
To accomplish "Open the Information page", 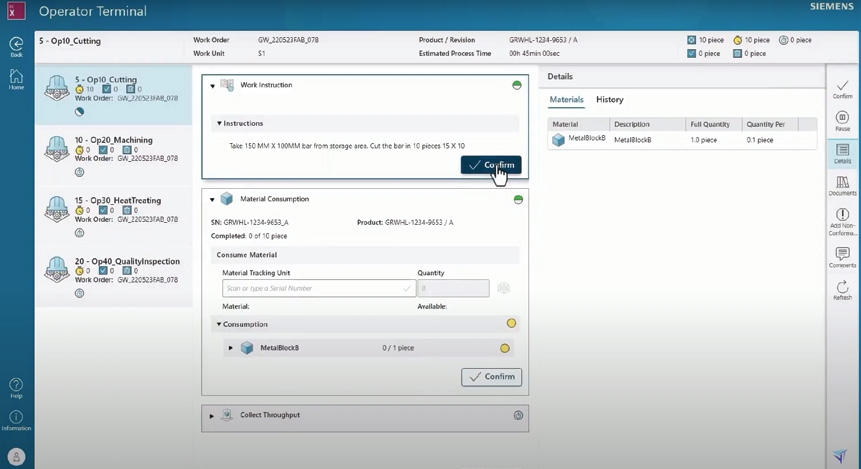I will [16, 421].
